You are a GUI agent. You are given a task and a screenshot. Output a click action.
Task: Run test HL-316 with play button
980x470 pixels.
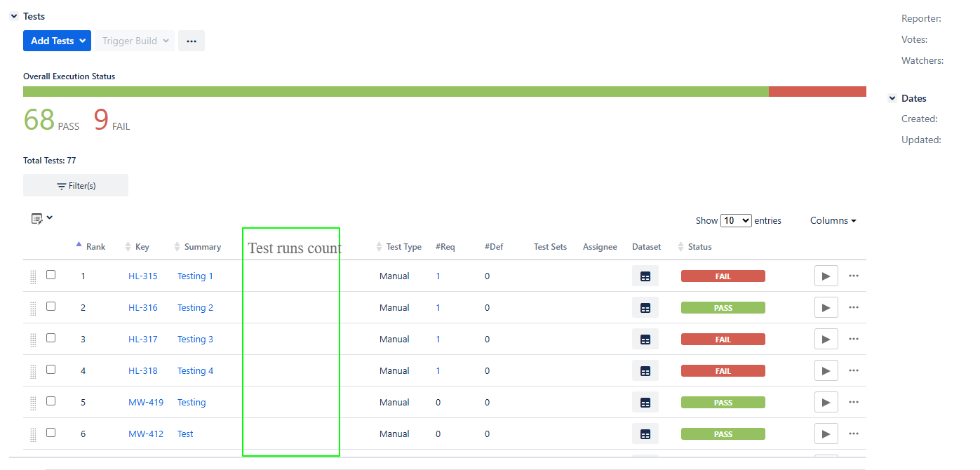pyautogui.click(x=826, y=308)
